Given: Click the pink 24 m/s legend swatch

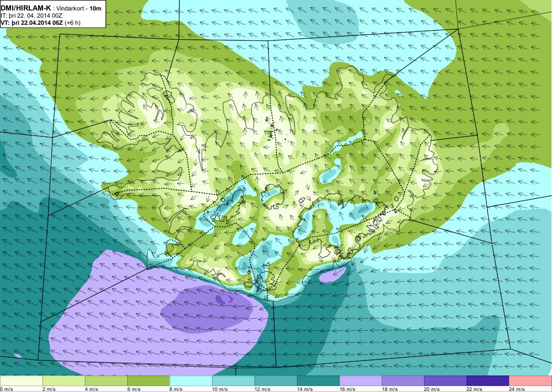Looking at the screenshot, I should point(530,381).
